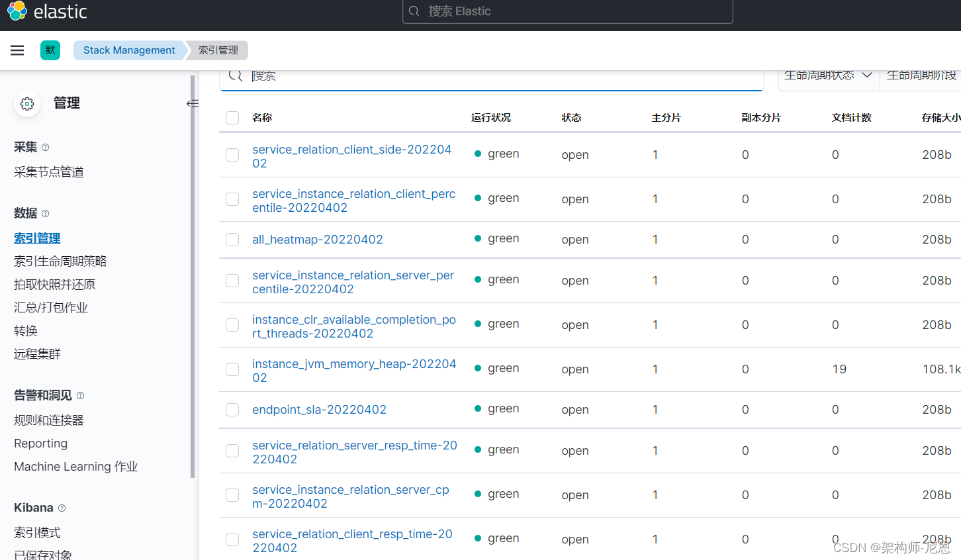Collapse the management sidebar arrow
The width and height of the screenshot is (961, 560).
click(193, 103)
